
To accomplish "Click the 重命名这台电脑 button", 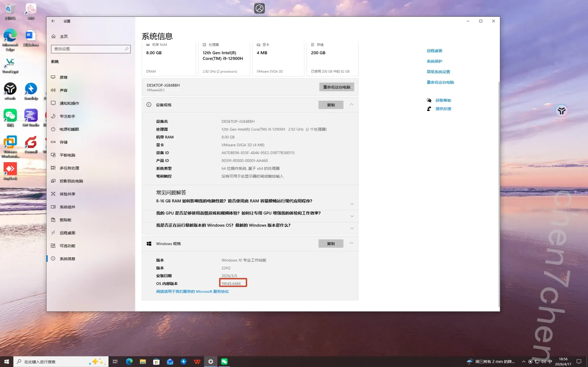I will tap(337, 87).
